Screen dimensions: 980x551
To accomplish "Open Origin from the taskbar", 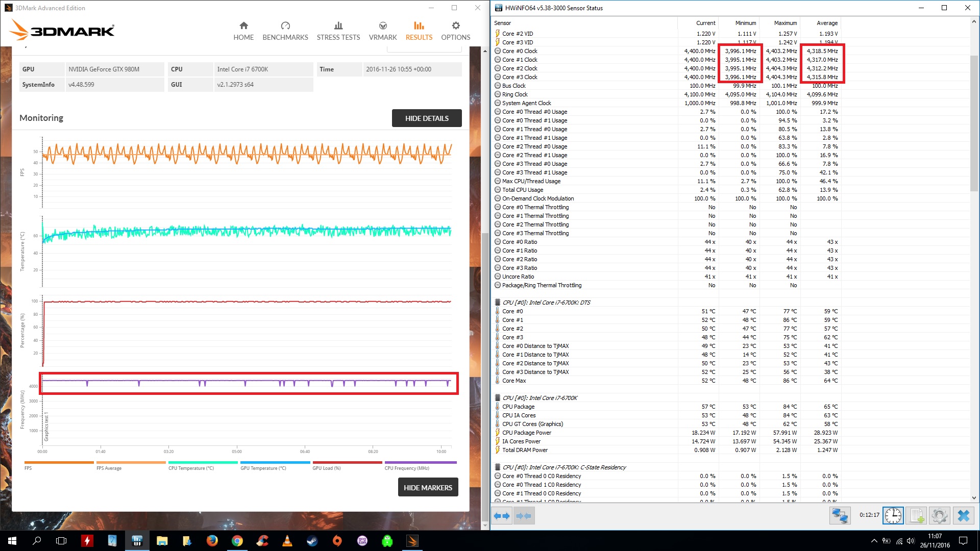I will point(337,541).
